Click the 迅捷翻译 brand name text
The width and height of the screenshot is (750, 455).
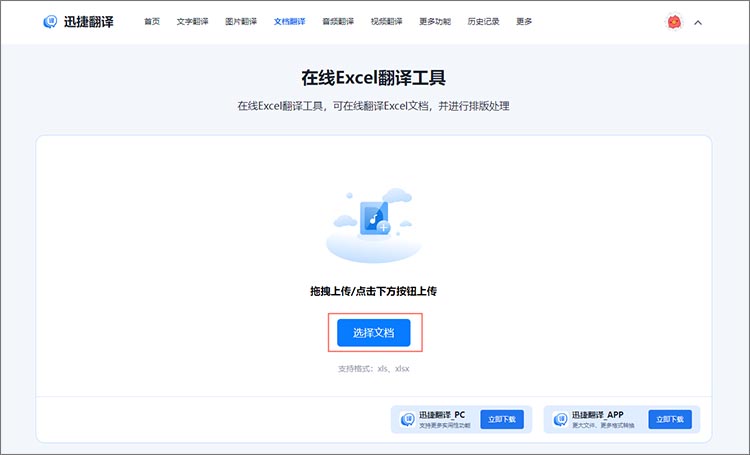tap(89, 22)
